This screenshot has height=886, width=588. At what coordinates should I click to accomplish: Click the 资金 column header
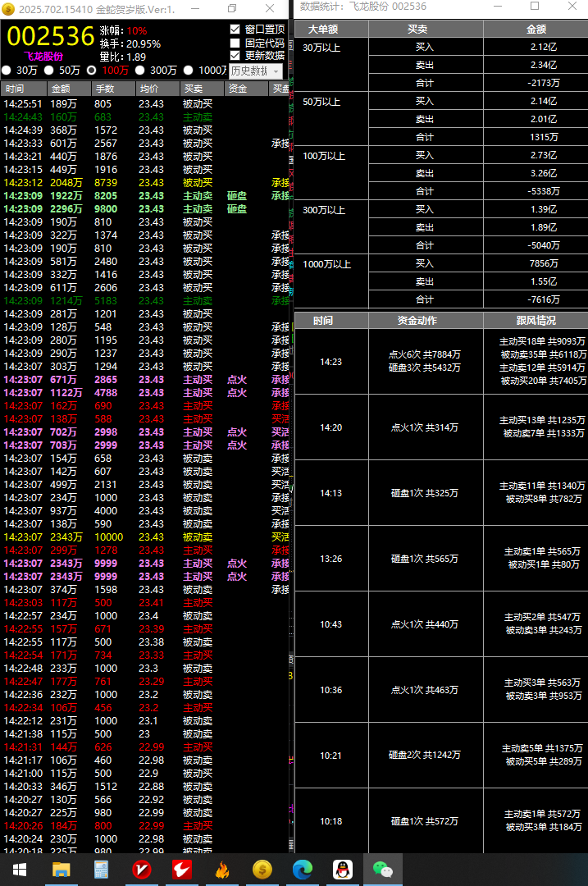click(246, 89)
